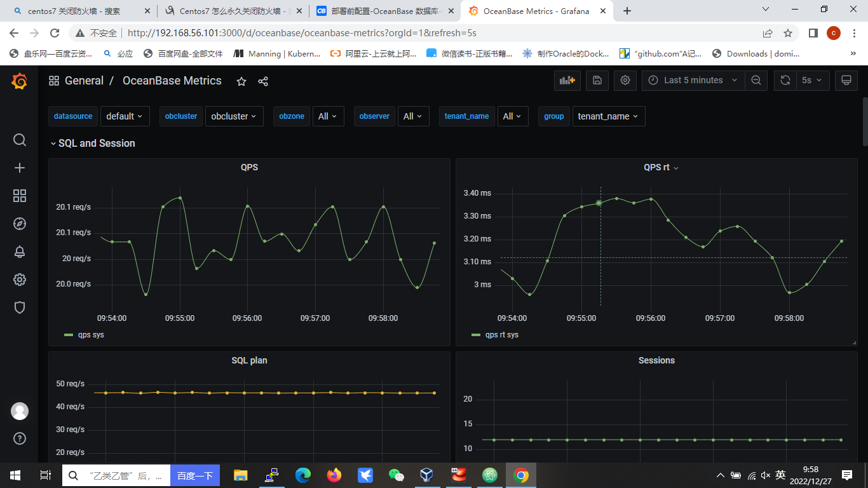The height and width of the screenshot is (488, 868).
Task: Open the group 'tenant_name' dropdown
Action: [609, 116]
